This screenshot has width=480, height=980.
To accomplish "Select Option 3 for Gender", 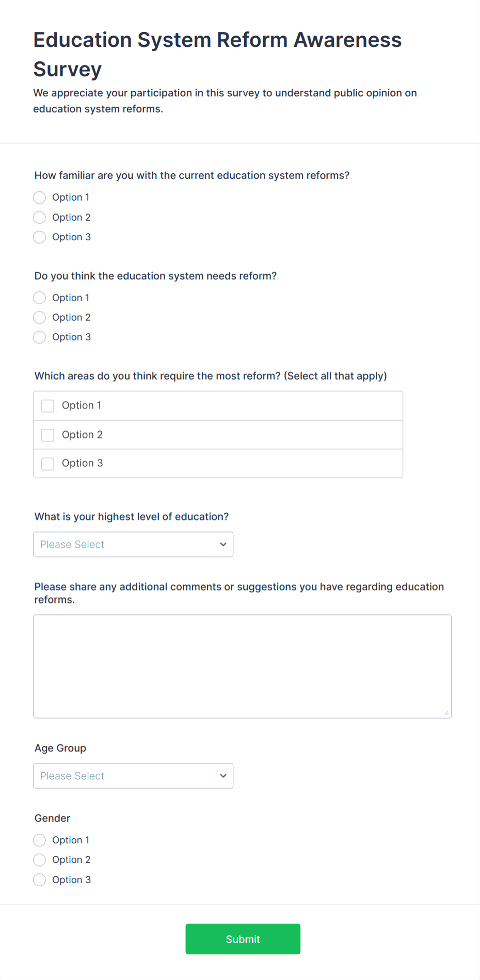I will (39, 879).
